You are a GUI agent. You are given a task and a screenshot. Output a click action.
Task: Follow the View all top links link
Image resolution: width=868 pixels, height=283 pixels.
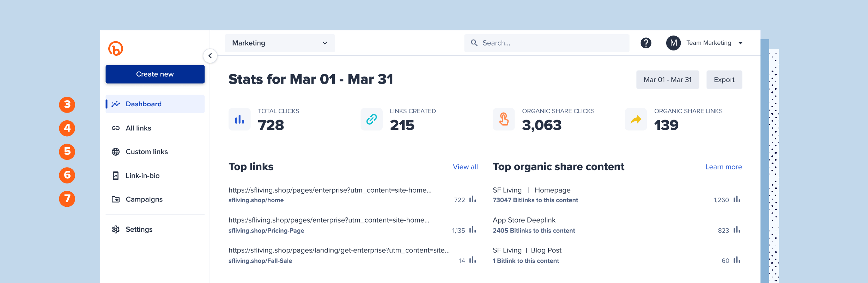(x=465, y=167)
